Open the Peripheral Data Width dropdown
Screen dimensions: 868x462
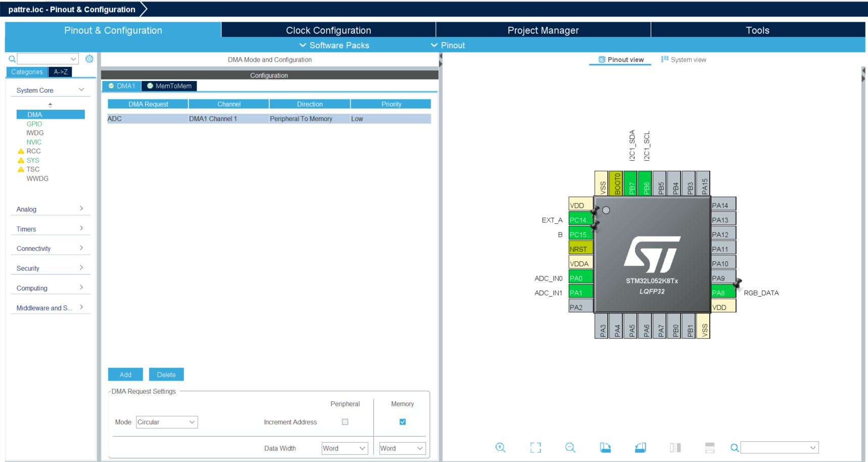345,448
